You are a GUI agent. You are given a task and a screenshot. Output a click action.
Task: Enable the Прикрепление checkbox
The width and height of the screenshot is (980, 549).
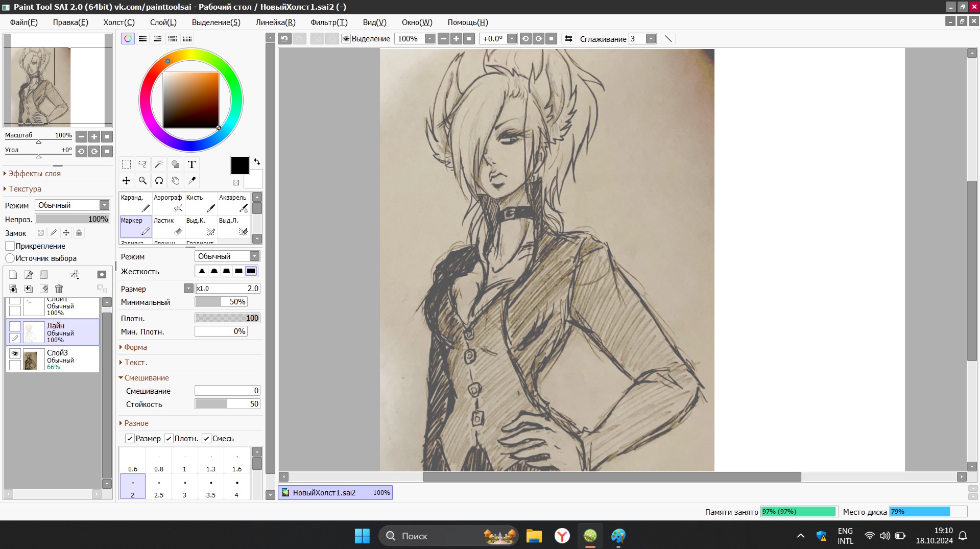pyautogui.click(x=10, y=246)
